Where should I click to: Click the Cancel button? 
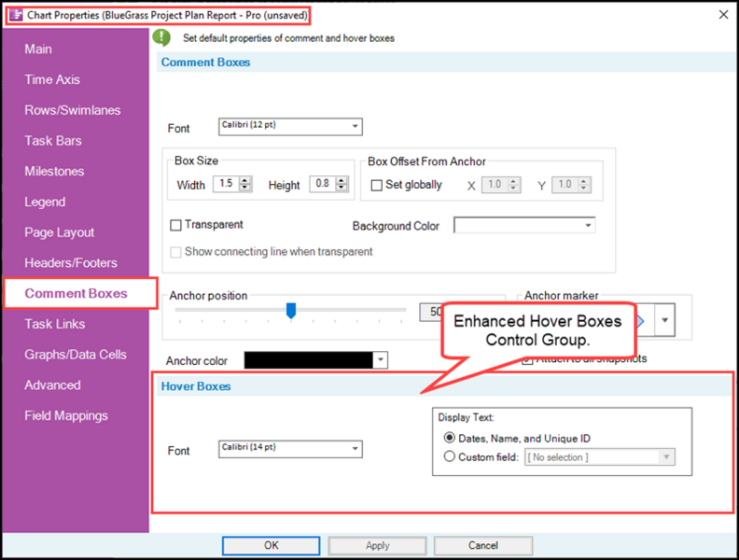(x=483, y=545)
